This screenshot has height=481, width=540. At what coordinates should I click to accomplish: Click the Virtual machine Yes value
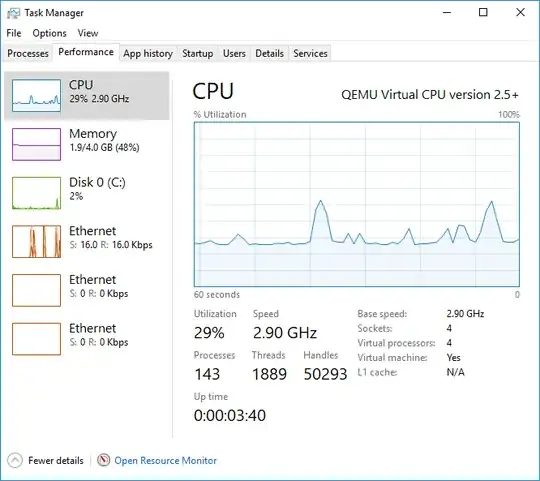[x=454, y=358]
